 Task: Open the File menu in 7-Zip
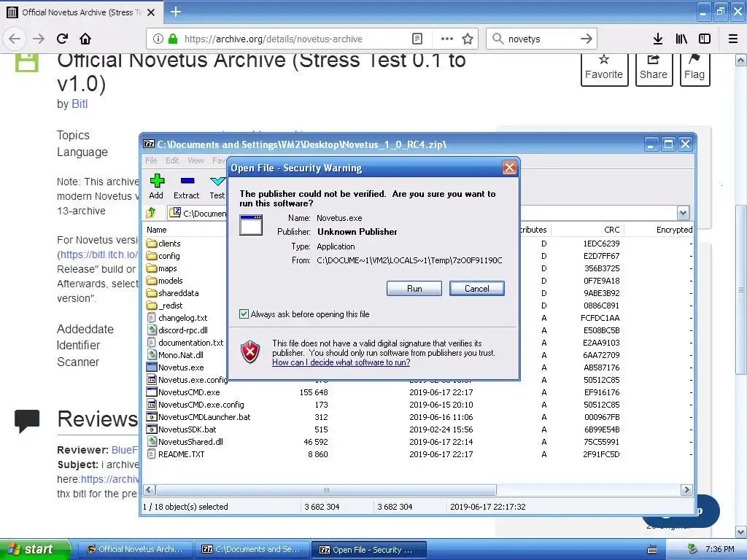(151, 160)
